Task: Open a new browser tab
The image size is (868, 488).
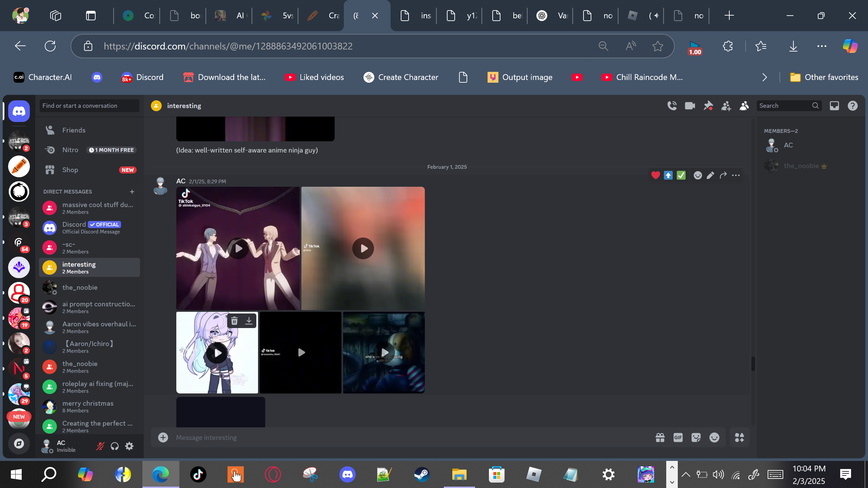Action: pos(729,16)
